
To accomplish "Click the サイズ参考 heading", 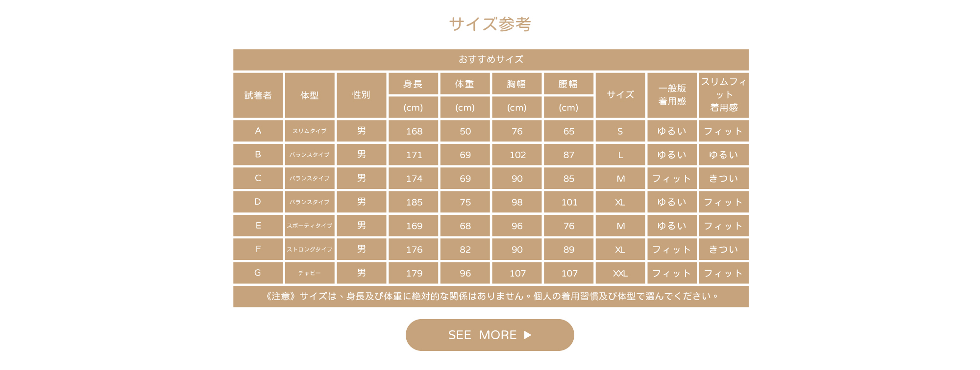I will [490, 23].
